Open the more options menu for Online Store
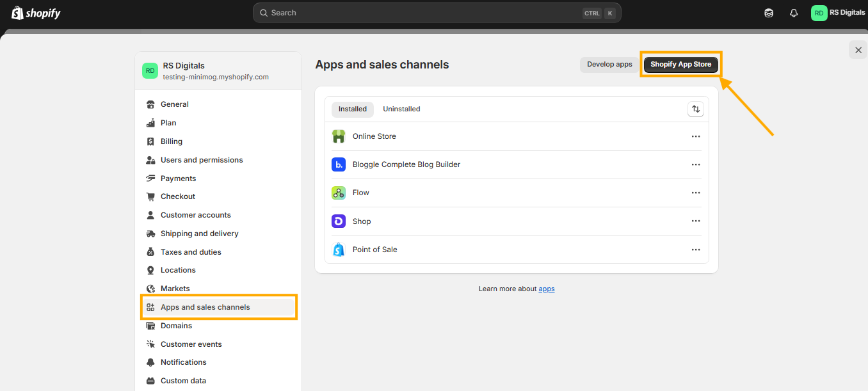Viewport: 868px width, 391px height. [x=696, y=136]
